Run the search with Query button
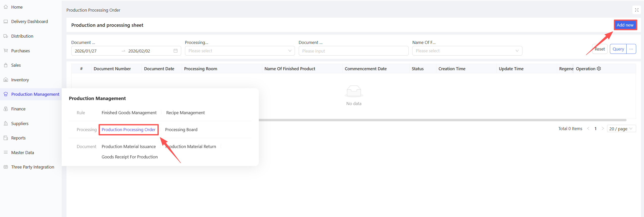This screenshot has height=217, width=644. [x=618, y=49]
